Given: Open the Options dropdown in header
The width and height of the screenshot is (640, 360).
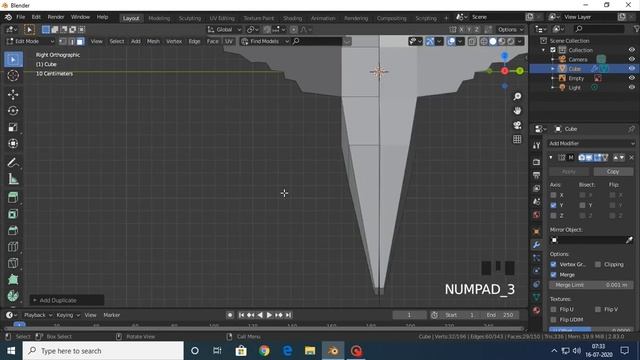Looking at the screenshot, I should (510, 29).
